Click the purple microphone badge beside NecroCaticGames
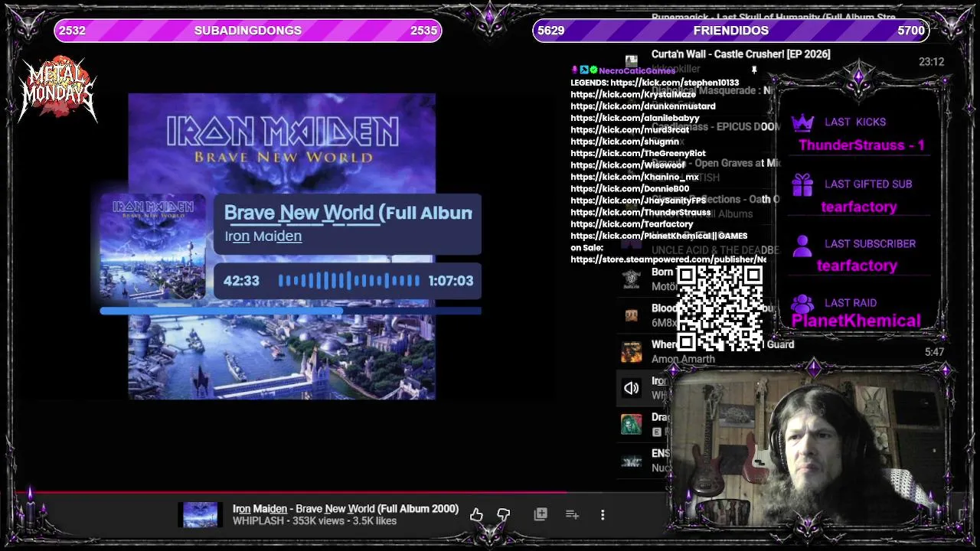 coord(574,70)
